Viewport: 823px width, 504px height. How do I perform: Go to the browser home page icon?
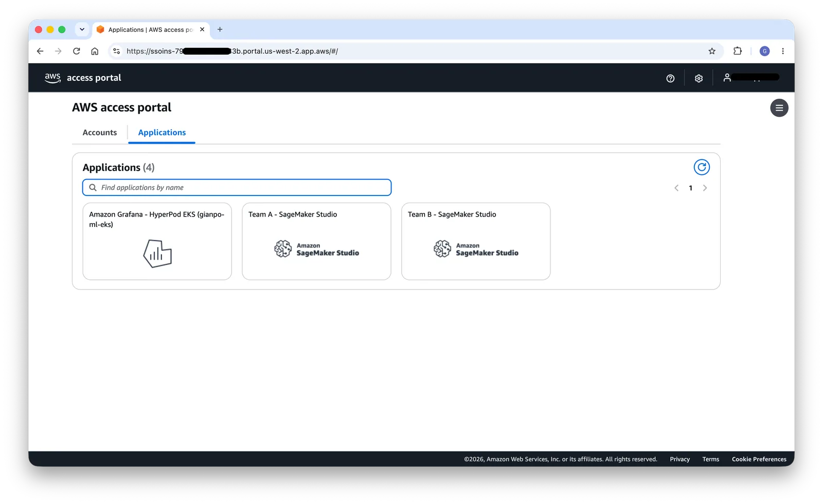tap(95, 51)
